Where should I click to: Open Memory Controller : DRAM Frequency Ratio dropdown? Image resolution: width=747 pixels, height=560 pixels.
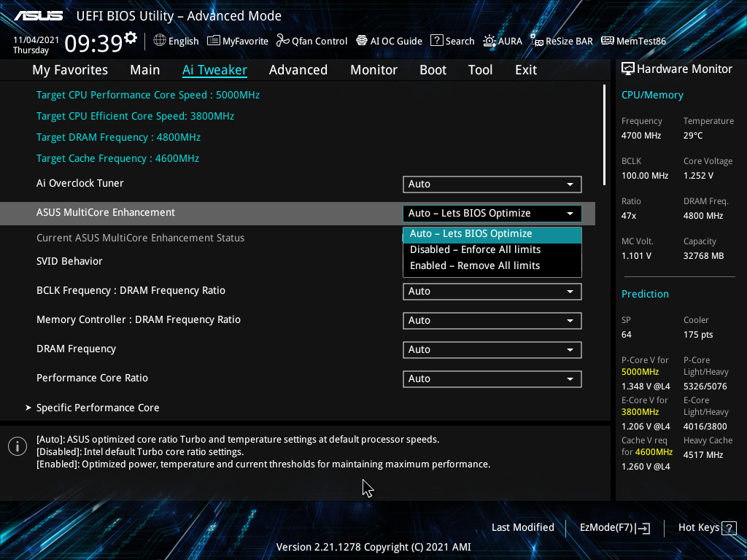492,321
